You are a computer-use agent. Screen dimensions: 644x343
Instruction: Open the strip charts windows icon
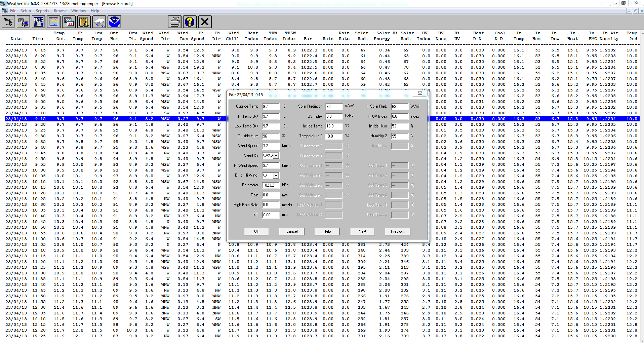69,22
